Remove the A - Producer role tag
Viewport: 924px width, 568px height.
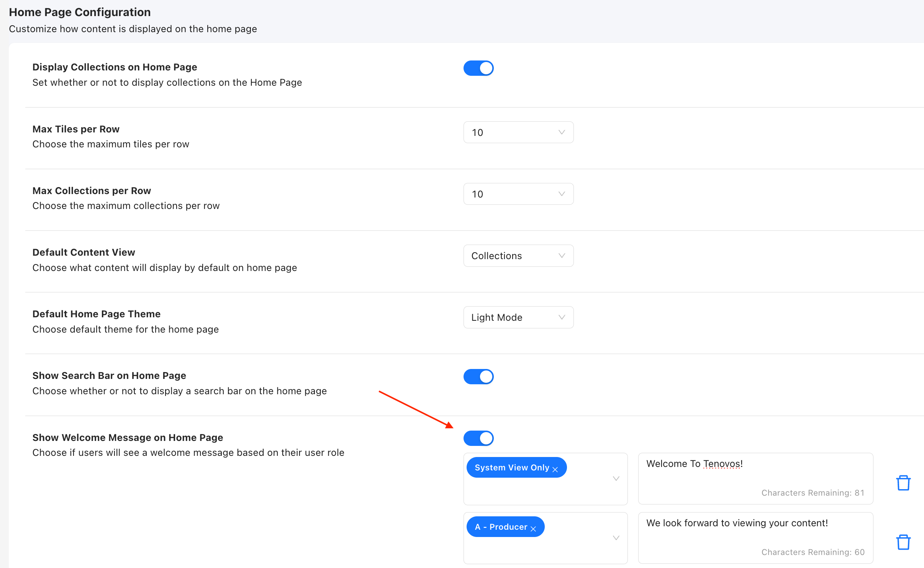(x=533, y=529)
